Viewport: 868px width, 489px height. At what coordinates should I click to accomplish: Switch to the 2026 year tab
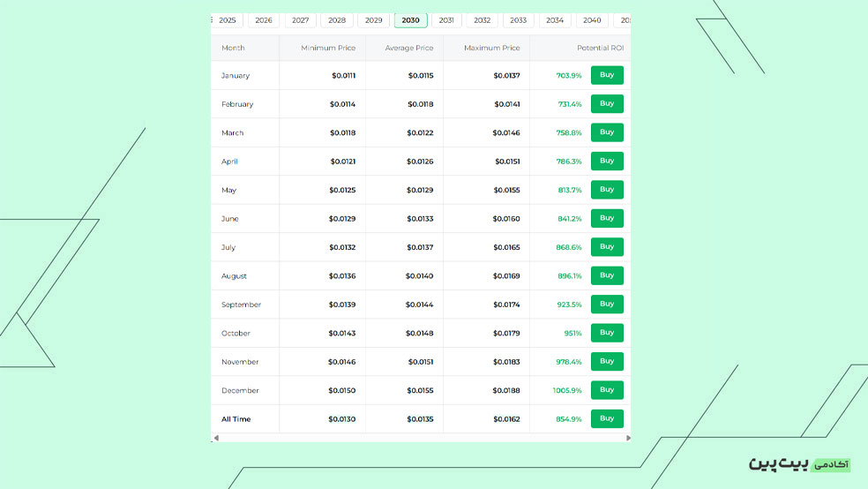[264, 20]
